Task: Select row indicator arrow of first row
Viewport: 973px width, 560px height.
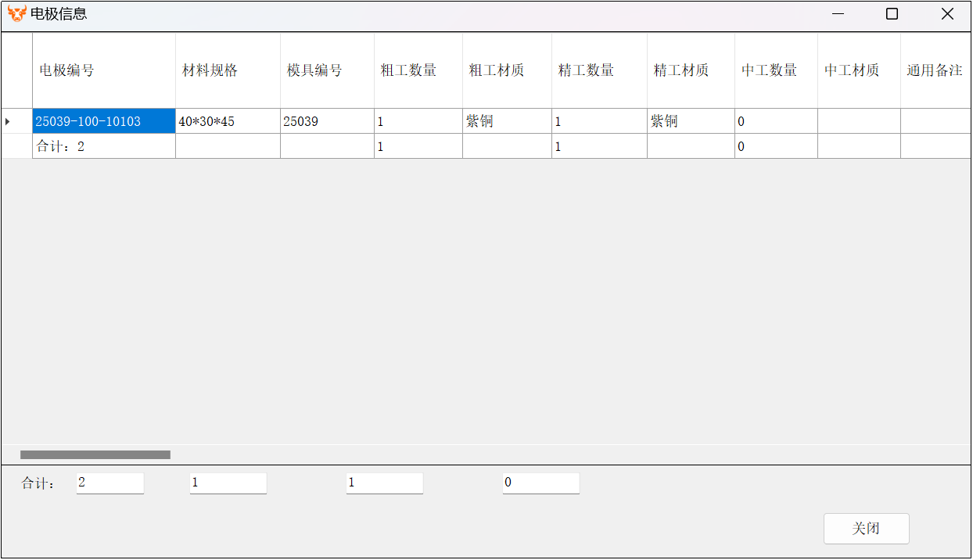Action: pyautogui.click(x=8, y=121)
